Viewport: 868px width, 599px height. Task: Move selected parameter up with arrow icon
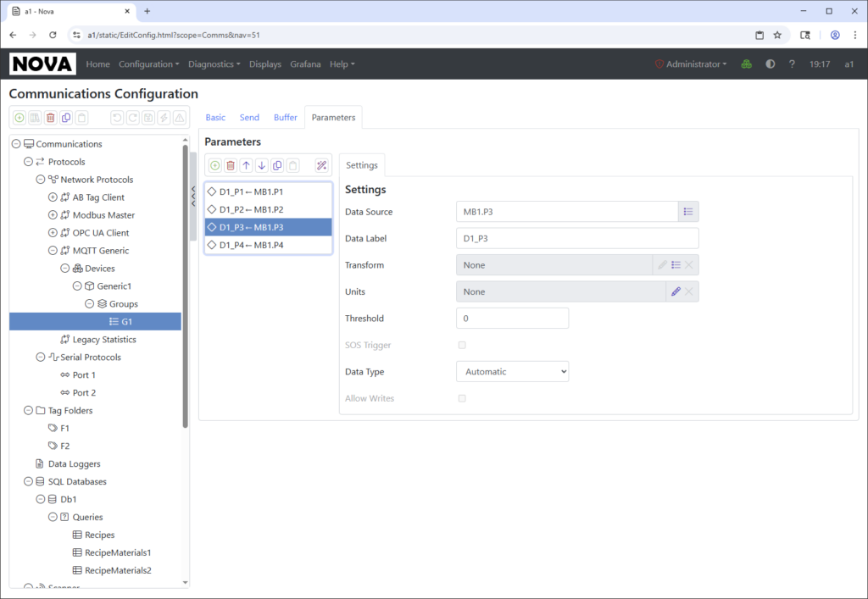[246, 165]
